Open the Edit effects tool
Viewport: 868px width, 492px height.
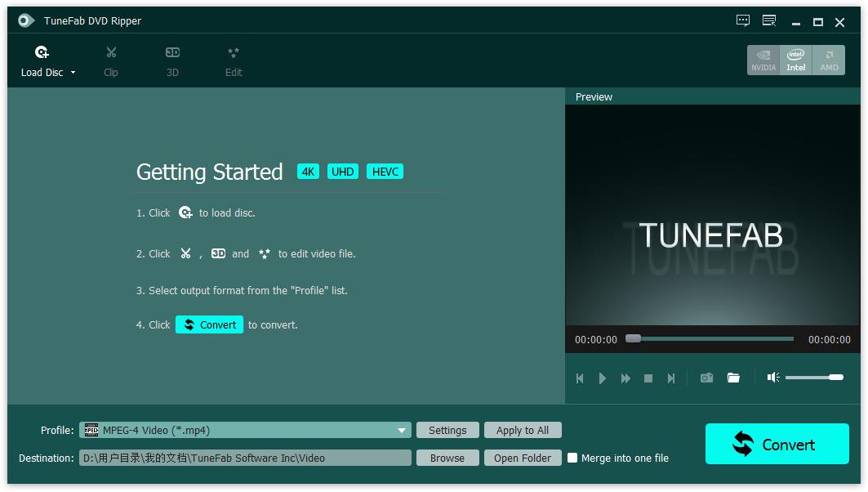click(x=234, y=61)
